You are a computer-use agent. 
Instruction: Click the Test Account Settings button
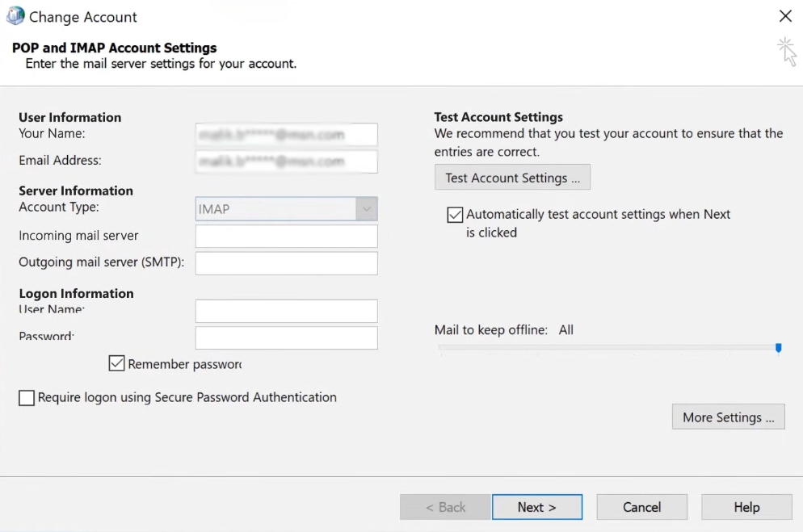click(512, 177)
